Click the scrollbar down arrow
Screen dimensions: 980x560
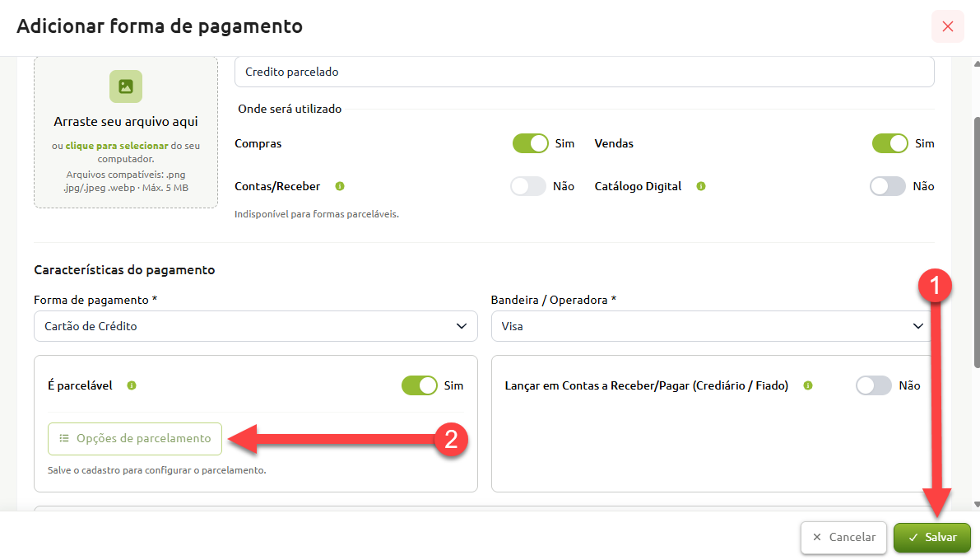(977, 504)
